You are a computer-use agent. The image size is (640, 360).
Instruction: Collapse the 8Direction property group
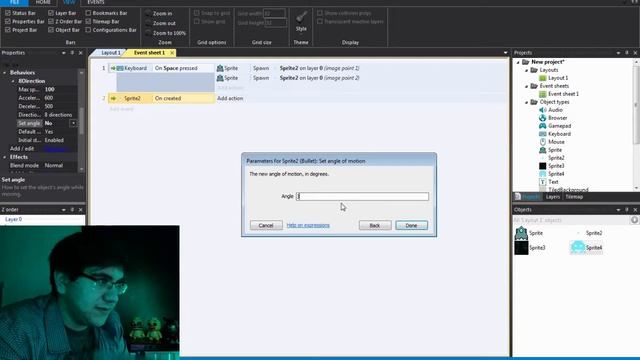coord(13,81)
